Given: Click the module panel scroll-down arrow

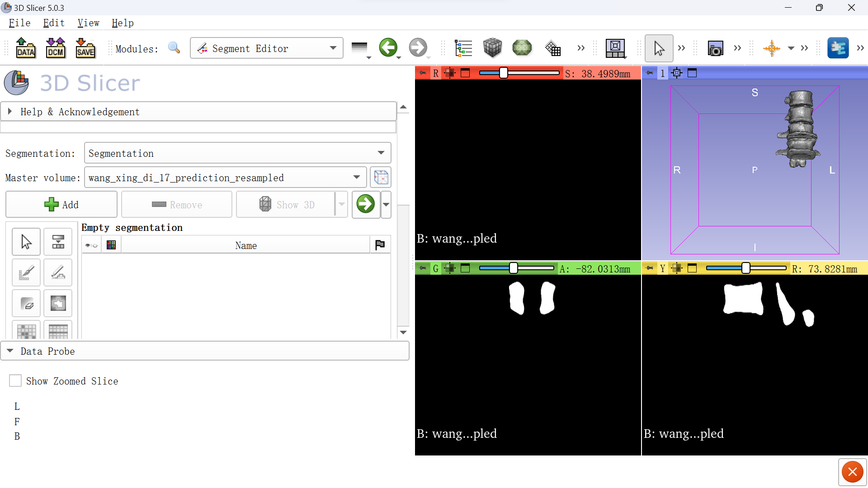Looking at the screenshot, I should [403, 332].
